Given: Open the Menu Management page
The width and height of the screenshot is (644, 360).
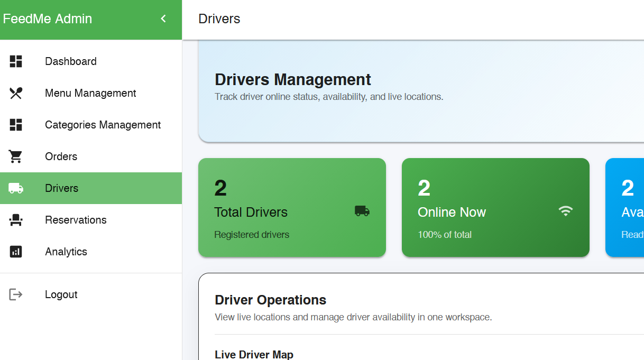Looking at the screenshot, I should click(x=90, y=93).
